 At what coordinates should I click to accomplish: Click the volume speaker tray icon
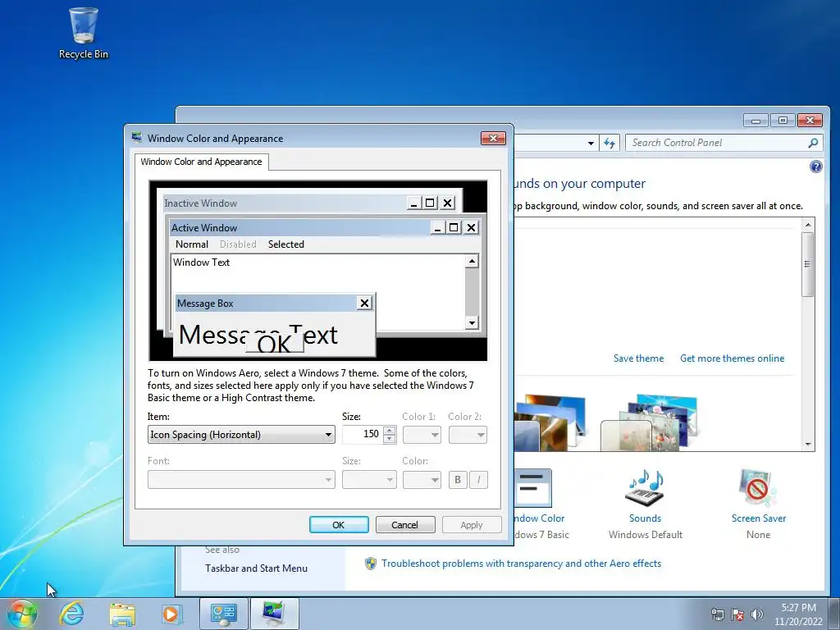756,614
